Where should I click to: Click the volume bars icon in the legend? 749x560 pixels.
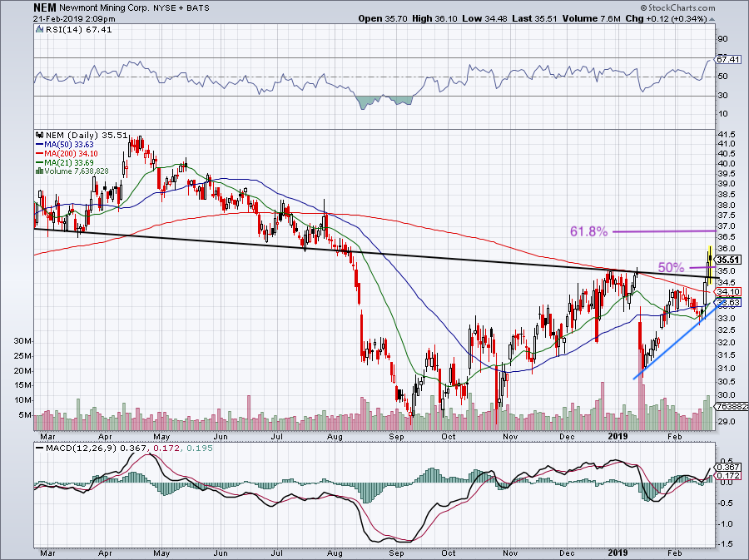click(40, 171)
